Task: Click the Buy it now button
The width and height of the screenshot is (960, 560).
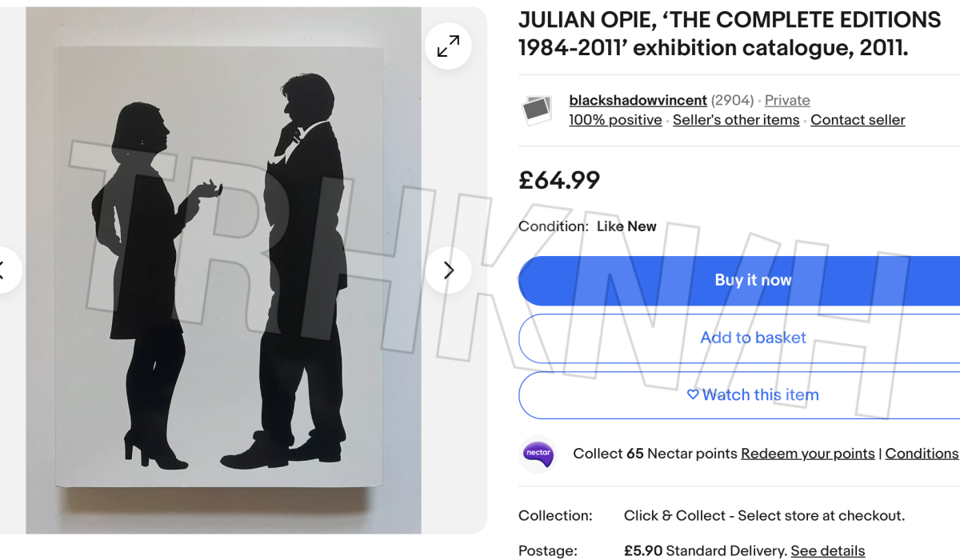Action: (x=739, y=280)
